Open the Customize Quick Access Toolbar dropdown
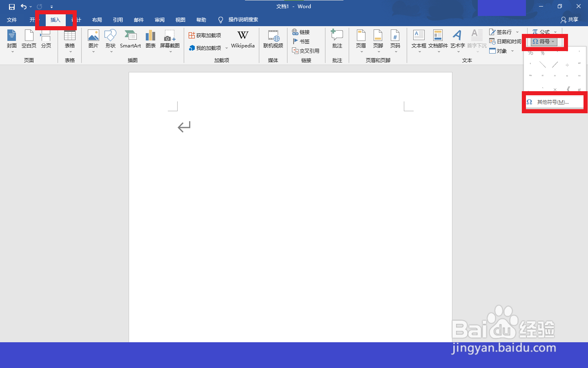 pyautogui.click(x=51, y=7)
